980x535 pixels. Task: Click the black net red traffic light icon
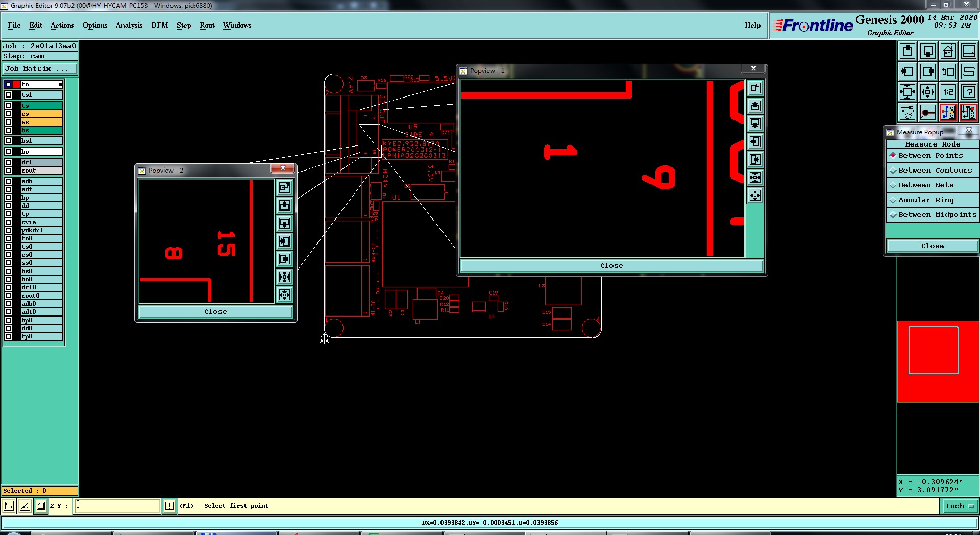tap(969, 112)
